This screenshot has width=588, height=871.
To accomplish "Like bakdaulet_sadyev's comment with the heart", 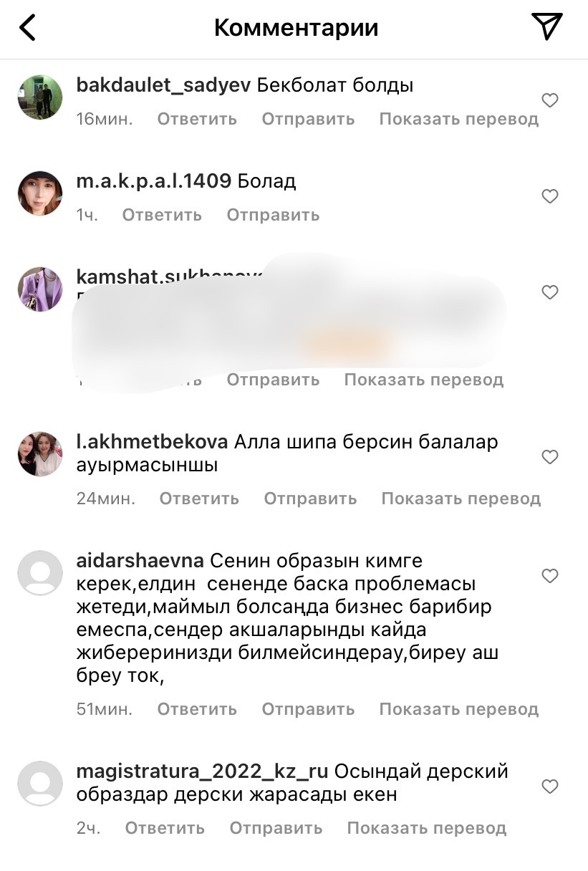I will tap(549, 101).
